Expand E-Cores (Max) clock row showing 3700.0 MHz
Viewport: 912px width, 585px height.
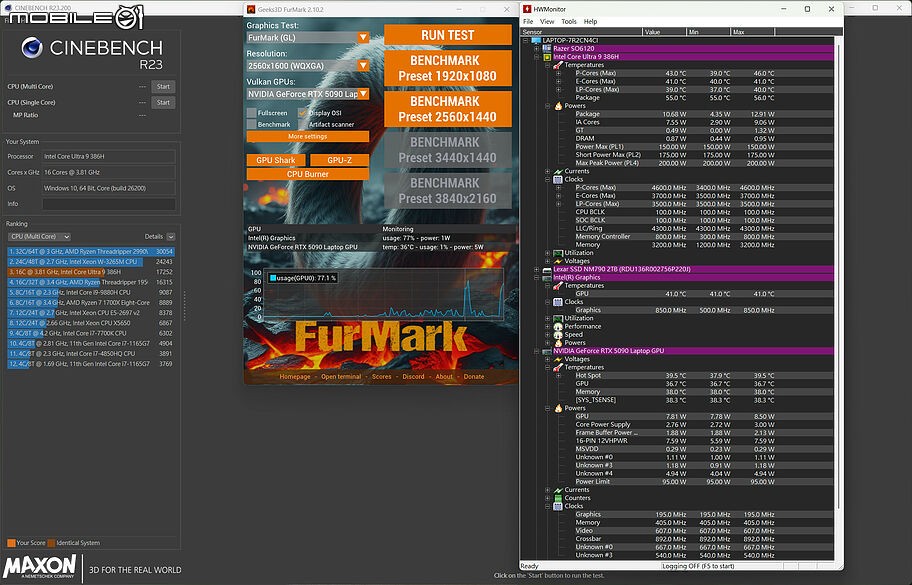[558, 196]
